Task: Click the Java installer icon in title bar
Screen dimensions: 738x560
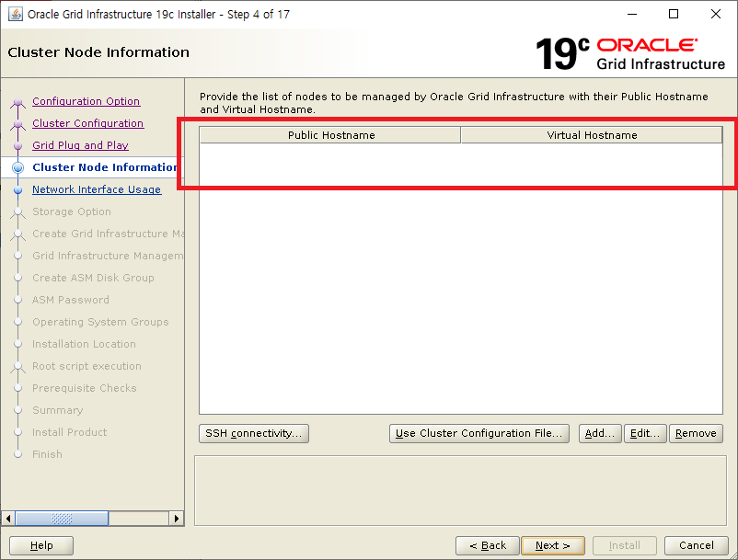Action: click(16, 14)
